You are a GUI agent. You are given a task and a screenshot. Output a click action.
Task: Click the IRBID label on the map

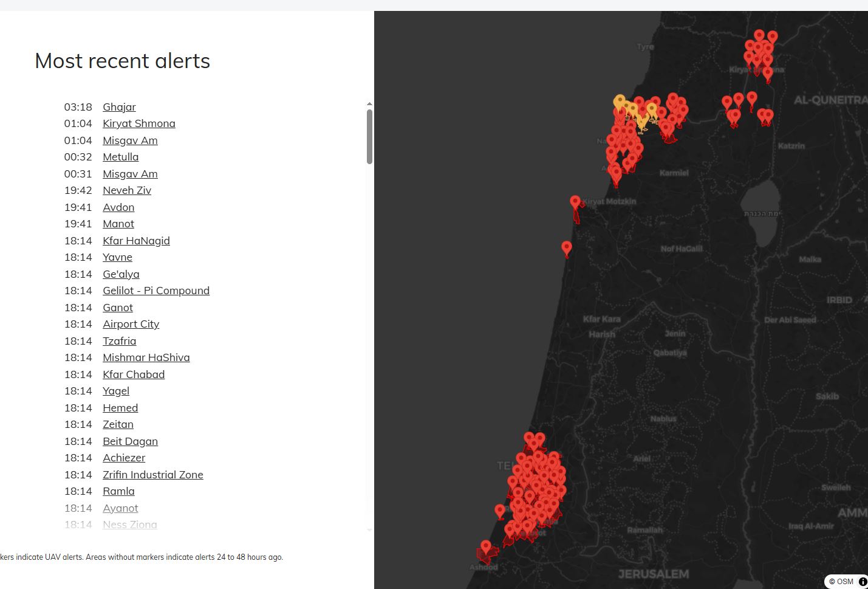click(839, 300)
